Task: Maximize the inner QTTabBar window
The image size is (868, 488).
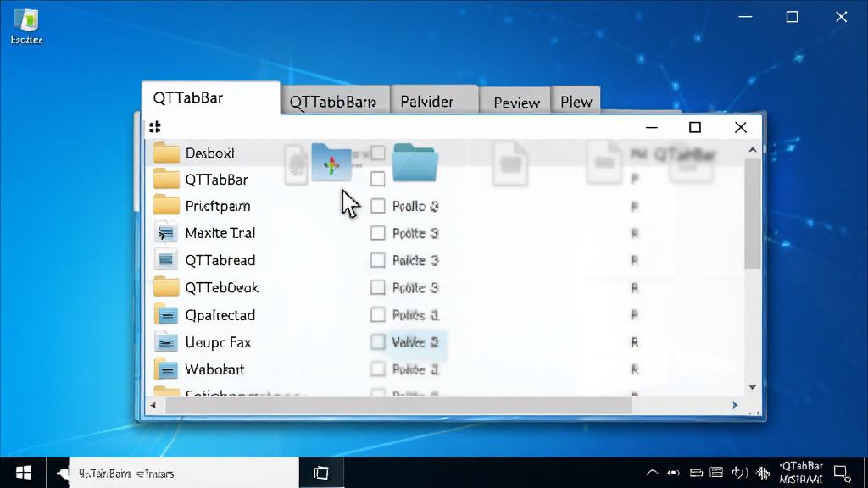Action: (695, 127)
